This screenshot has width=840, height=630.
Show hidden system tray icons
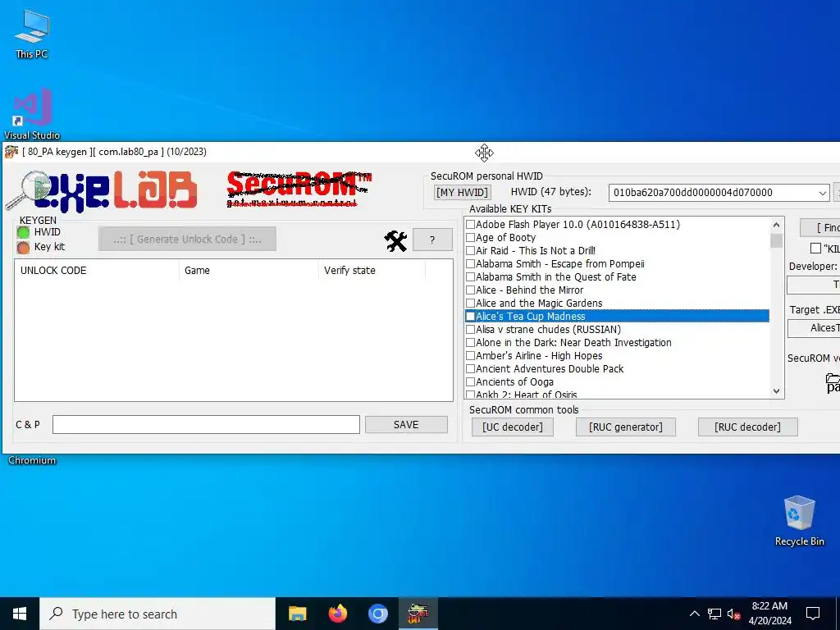694,614
